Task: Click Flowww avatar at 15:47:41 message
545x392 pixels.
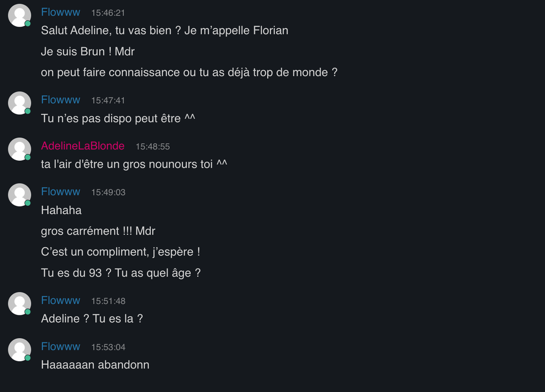Action: click(x=20, y=103)
